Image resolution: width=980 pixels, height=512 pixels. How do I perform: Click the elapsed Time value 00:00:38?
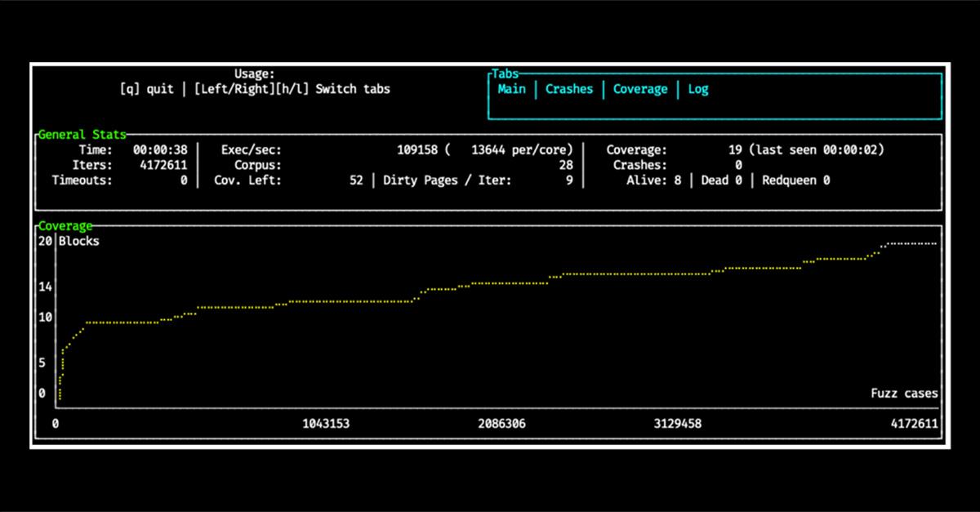[x=159, y=150]
